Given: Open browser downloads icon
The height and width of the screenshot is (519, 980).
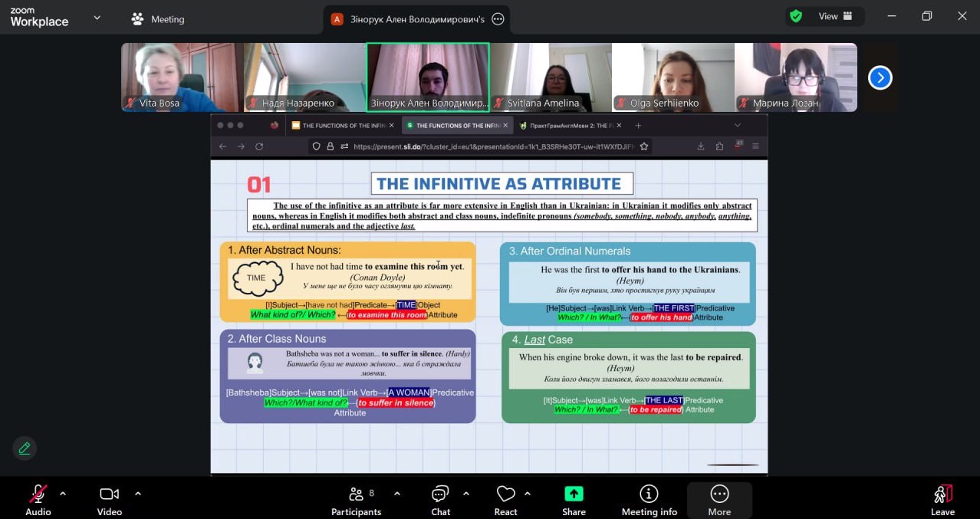Looking at the screenshot, I should pyautogui.click(x=701, y=146).
